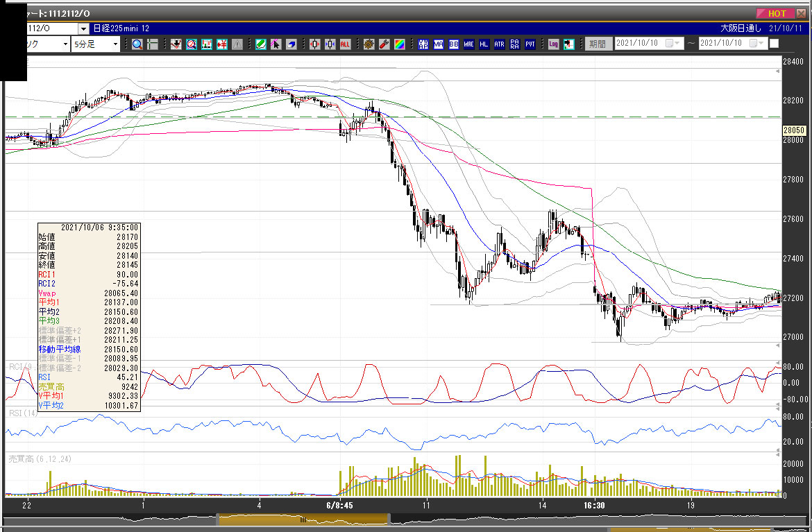This screenshot has width=812, height=532.
Task: Click the RCI(9 indicator panel label
Action: (22, 368)
